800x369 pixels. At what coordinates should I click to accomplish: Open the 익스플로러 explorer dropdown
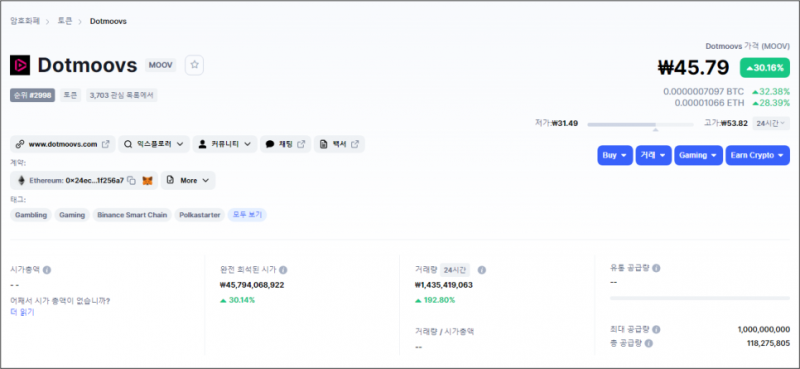(154, 144)
